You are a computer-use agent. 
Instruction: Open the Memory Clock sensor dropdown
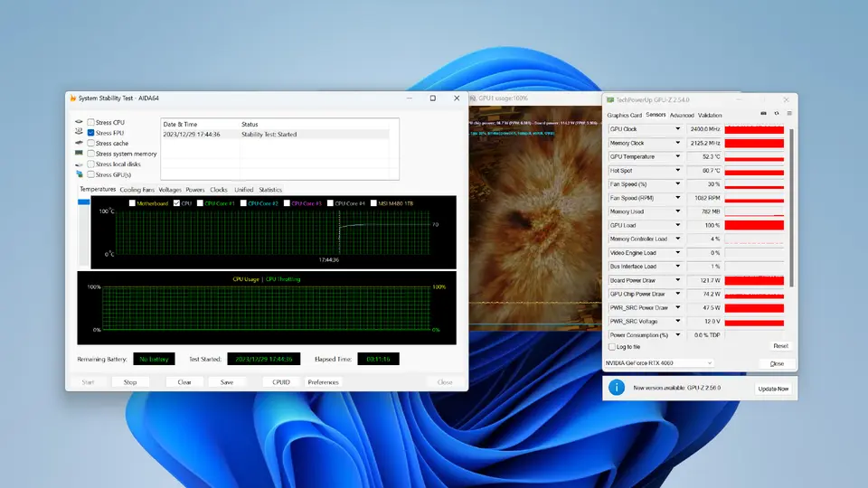(677, 143)
